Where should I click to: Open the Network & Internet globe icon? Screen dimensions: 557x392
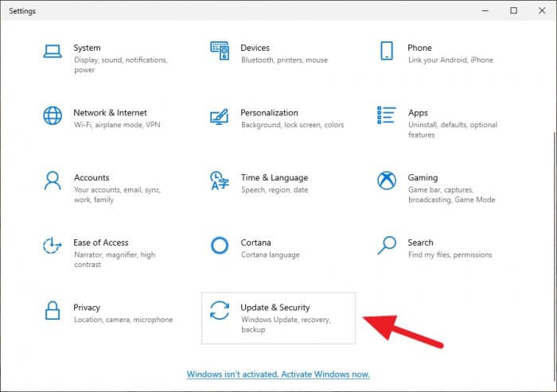pos(53,116)
